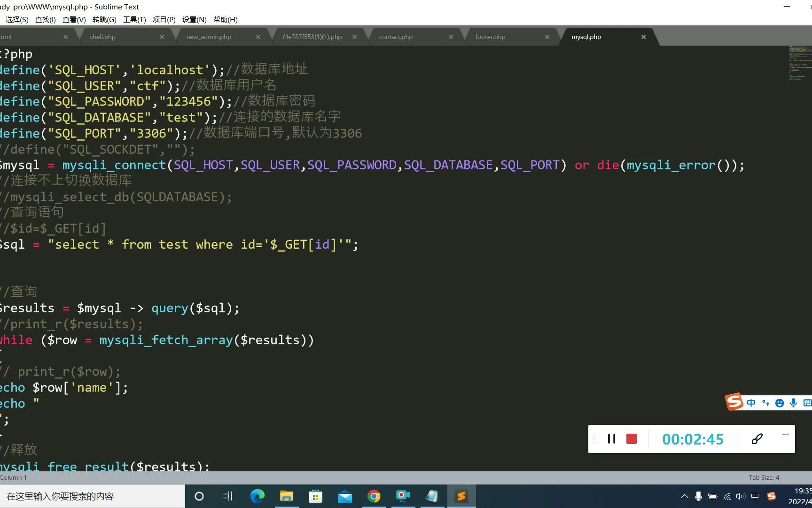Image resolution: width=812 pixels, height=508 pixels.
Task: Open the 转跳(G) menu
Action: pos(104,19)
